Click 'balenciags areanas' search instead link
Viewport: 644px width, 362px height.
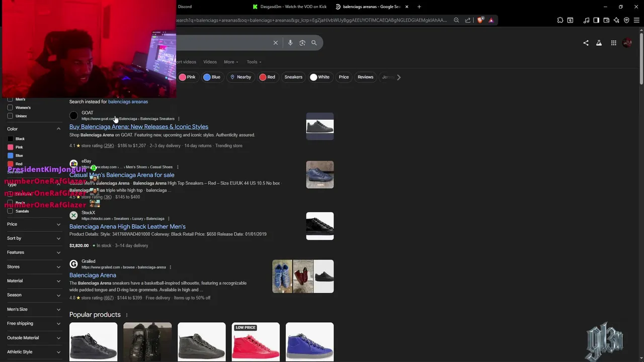pyautogui.click(x=128, y=102)
